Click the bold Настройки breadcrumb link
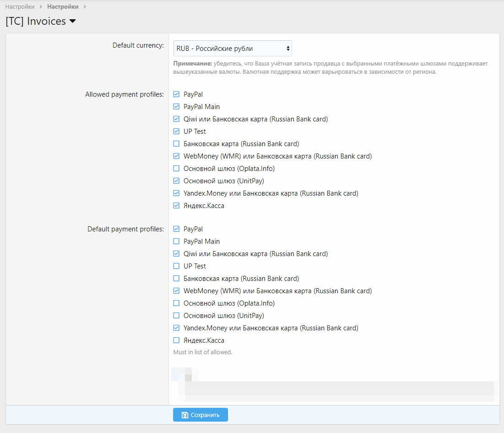This screenshot has width=504, height=433. click(63, 7)
